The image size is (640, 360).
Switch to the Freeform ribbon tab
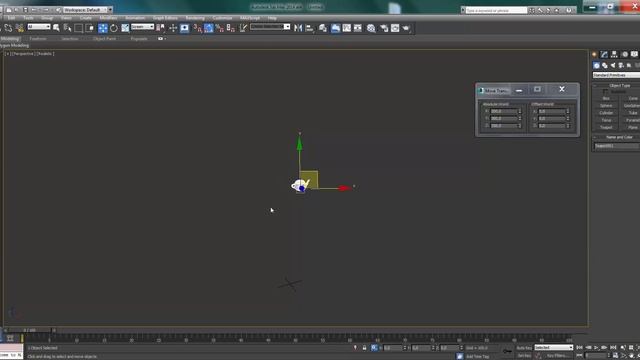click(x=38, y=39)
